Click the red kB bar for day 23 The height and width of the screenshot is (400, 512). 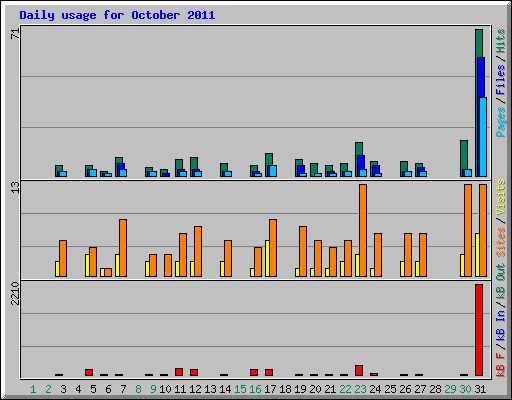[x=359, y=371]
